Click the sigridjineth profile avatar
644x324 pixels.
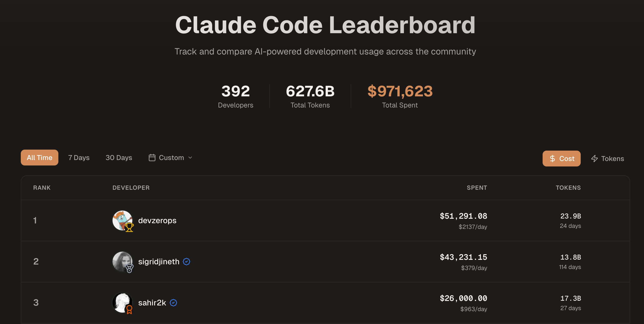(123, 262)
